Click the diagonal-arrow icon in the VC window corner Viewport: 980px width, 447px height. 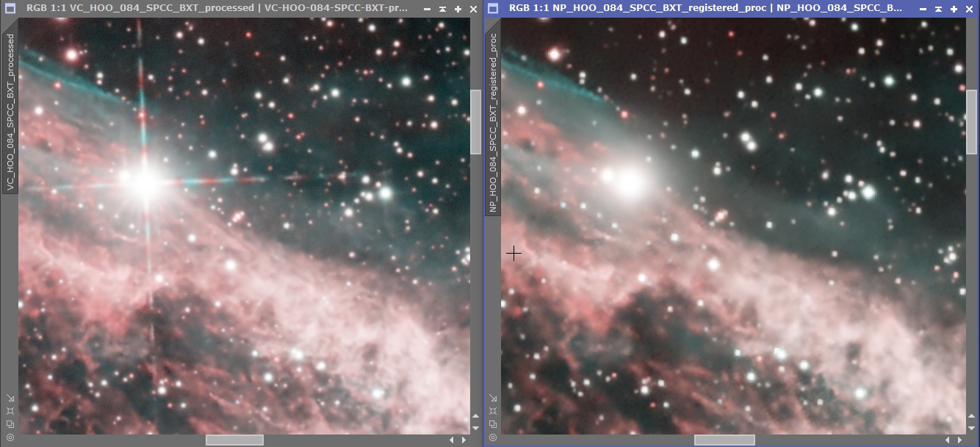pos(10,398)
